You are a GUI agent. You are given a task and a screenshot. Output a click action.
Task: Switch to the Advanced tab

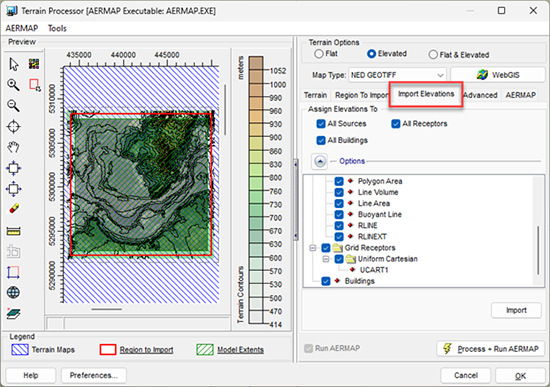pos(480,95)
